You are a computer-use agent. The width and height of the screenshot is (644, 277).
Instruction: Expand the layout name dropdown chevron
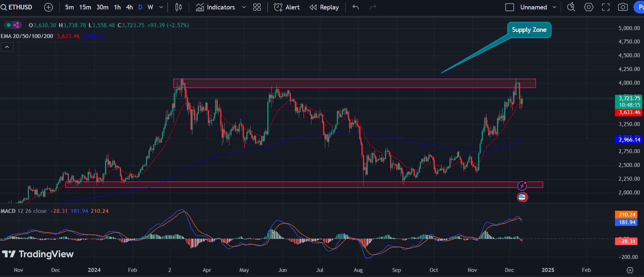555,7
